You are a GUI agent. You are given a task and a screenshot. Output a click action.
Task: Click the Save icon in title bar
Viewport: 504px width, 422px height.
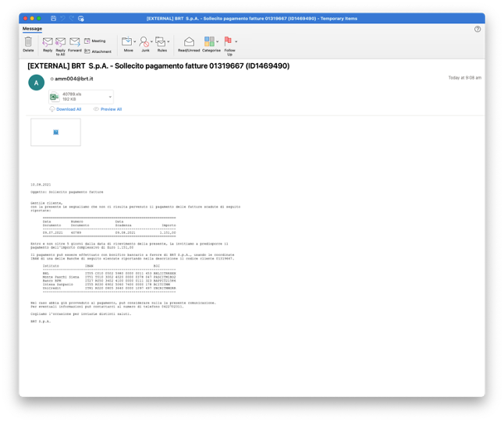[53, 18]
